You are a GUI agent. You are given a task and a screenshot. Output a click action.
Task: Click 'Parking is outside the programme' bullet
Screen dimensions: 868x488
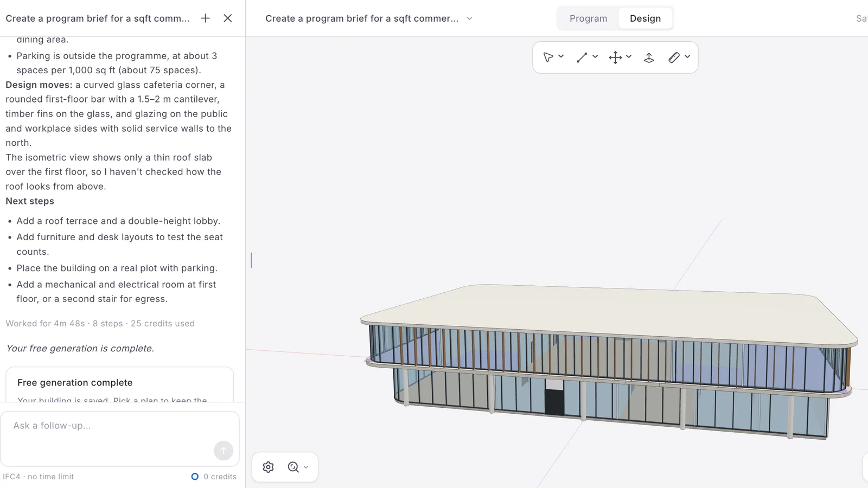click(x=117, y=63)
